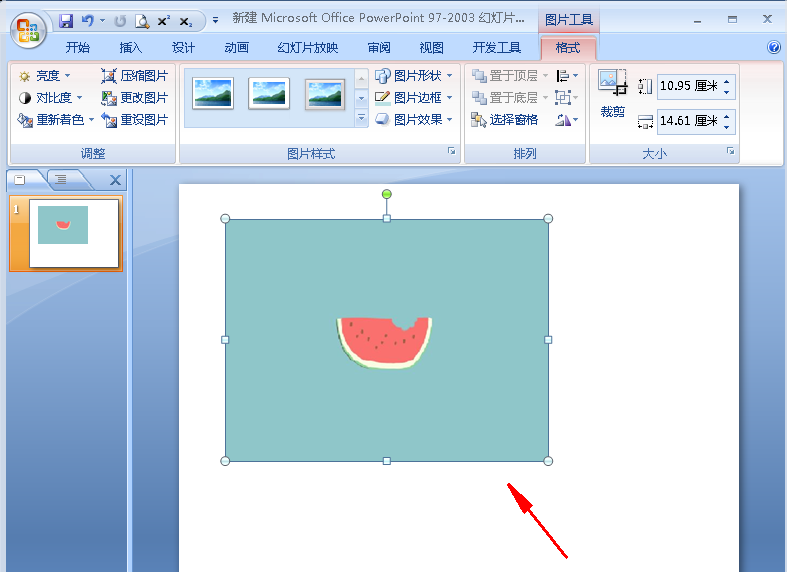This screenshot has width=787, height=572.
Task: Click the Change Picture (更改图片) button
Action: click(134, 98)
